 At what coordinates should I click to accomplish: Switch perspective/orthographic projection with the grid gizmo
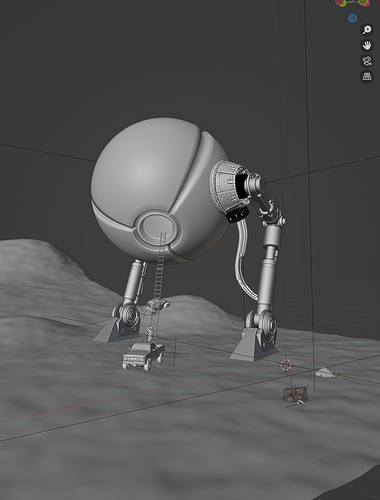[x=367, y=76]
